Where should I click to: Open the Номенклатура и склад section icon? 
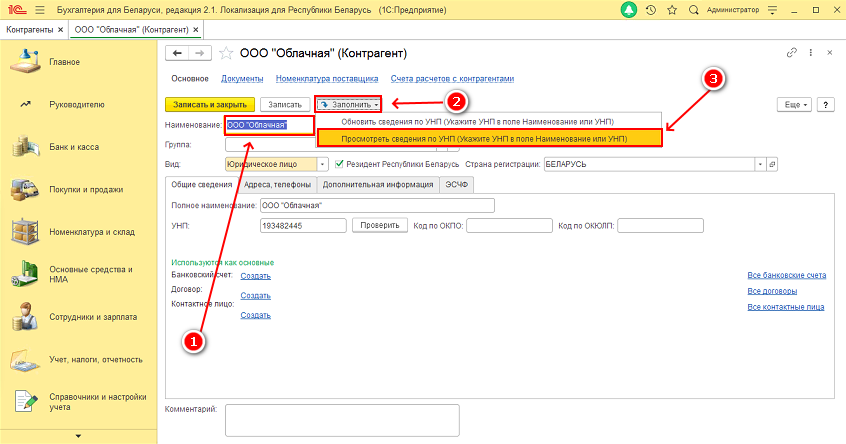25,232
